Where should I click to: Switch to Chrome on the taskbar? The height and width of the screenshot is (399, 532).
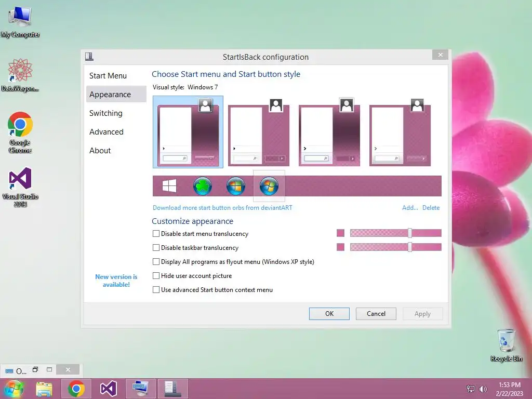point(76,389)
